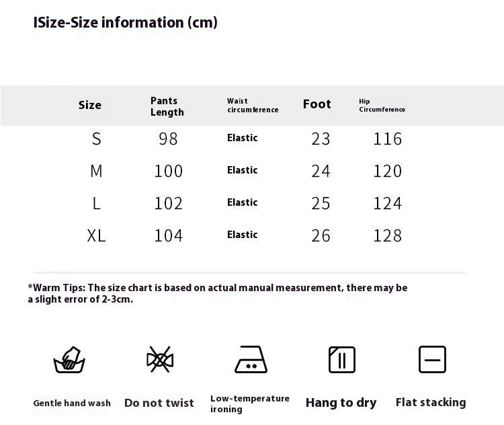The image size is (504, 425).
Task: Click the Waist circumference header
Action: click(x=253, y=106)
